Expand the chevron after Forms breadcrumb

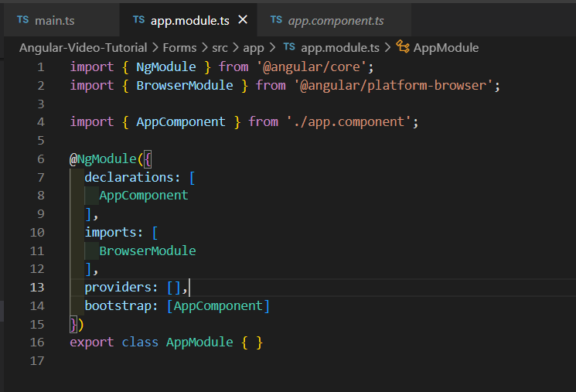(204, 48)
